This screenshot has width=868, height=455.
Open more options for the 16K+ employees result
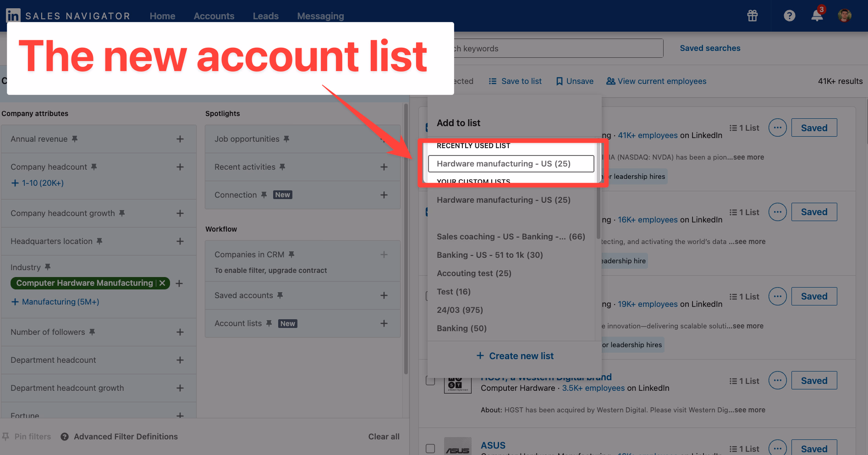778,212
